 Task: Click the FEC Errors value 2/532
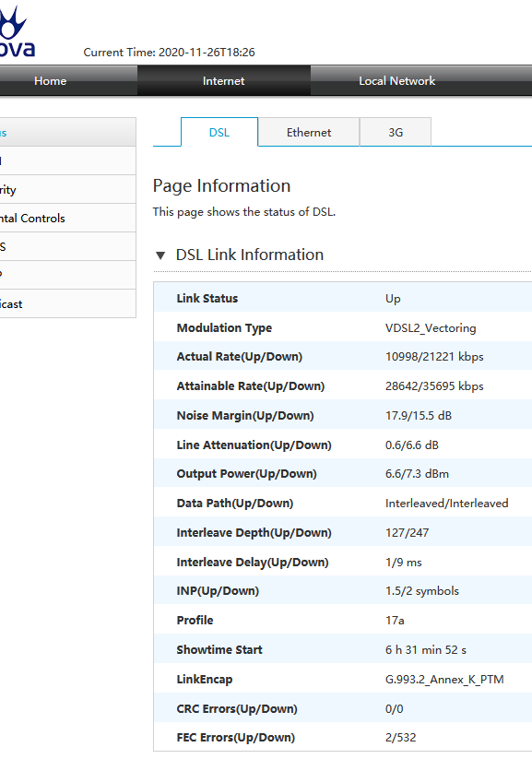pos(400,737)
